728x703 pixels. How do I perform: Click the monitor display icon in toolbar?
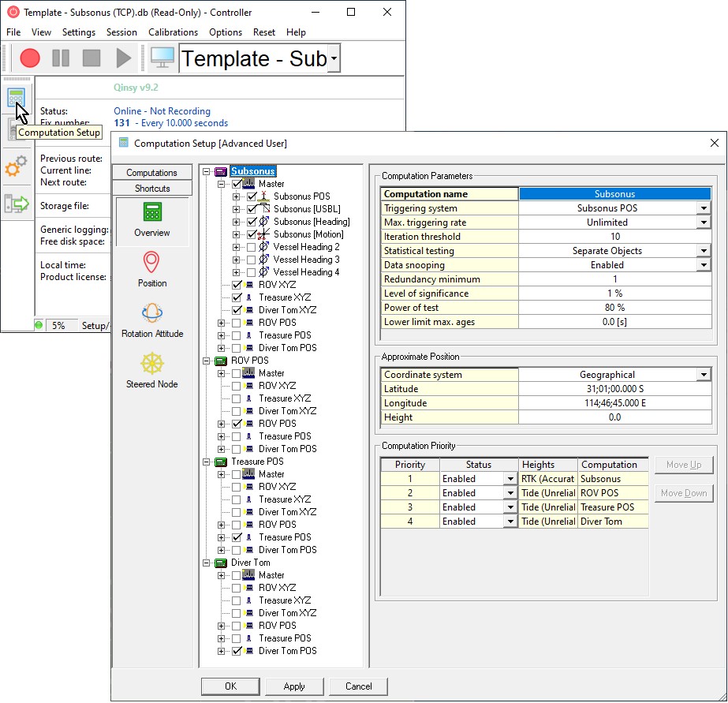pyautogui.click(x=162, y=58)
